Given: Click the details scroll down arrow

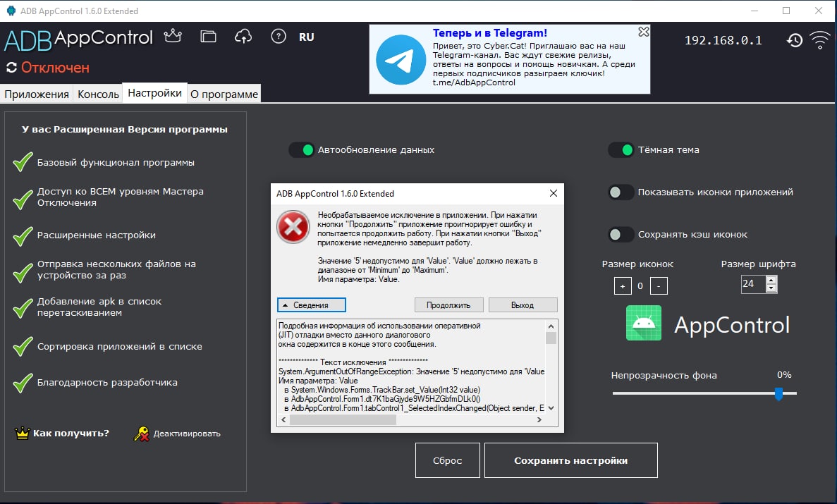Looking at the screenshot, I should pyautogui.click(x=551, y=408).
